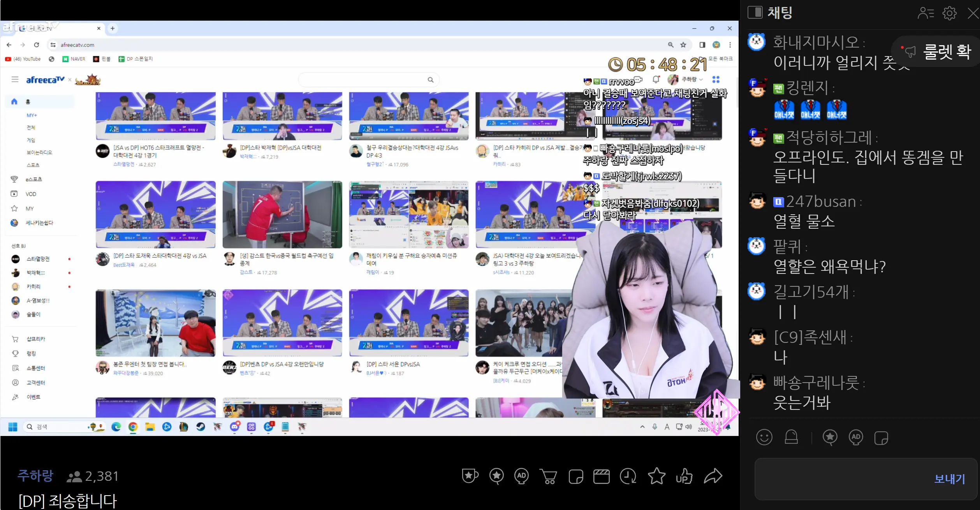980x510 pixels.
Task: Expand the 주하랑 profile dropdown arrow
Action: pos(701,79)
